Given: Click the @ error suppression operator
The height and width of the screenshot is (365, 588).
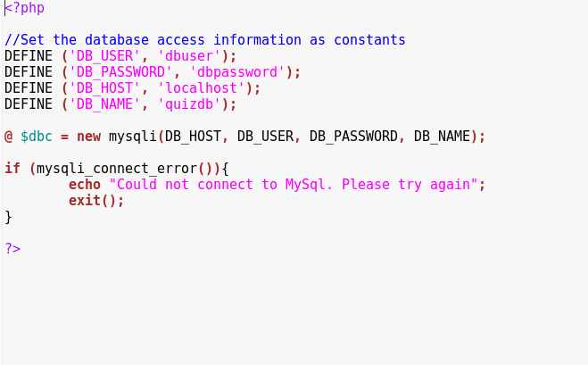Looking at the screenshot, I should click(8, 137).
